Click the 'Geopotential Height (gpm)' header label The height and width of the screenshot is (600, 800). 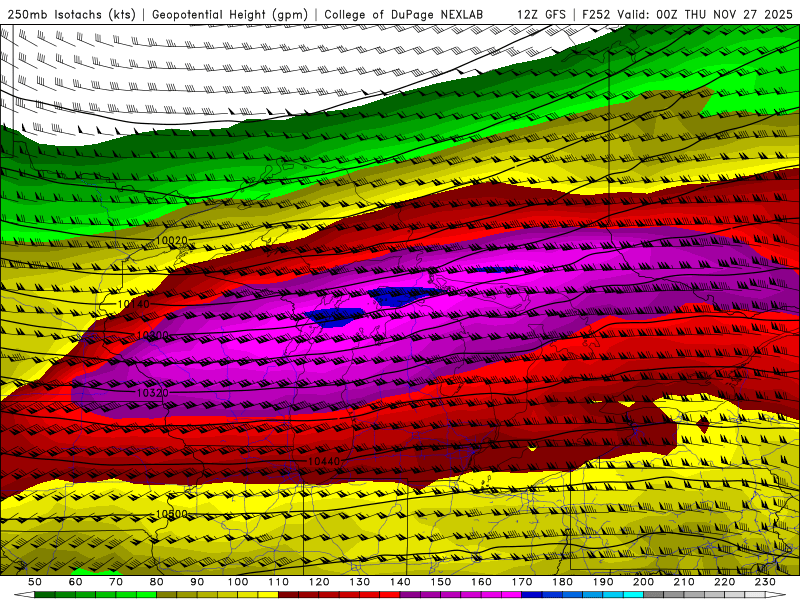[x=230, y=14]
